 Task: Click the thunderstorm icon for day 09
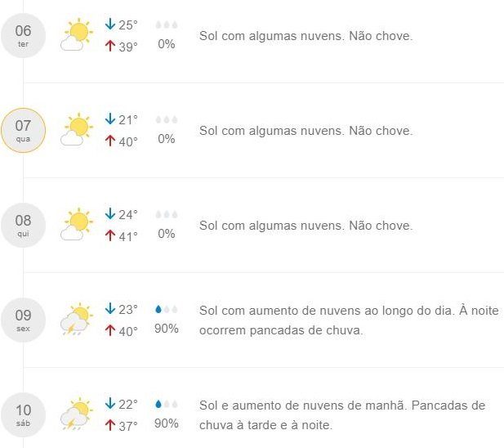pos(77,319)
